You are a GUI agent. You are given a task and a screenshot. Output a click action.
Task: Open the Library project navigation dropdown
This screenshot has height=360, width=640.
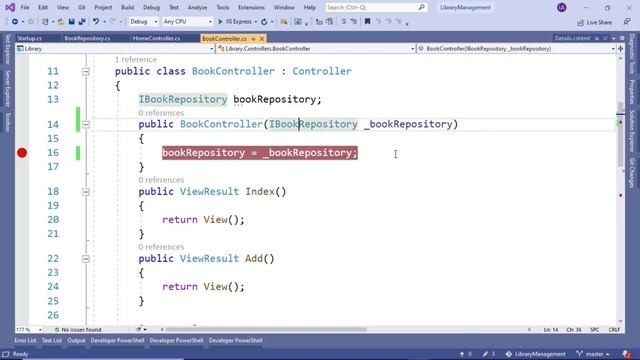(x=115, y=49)
